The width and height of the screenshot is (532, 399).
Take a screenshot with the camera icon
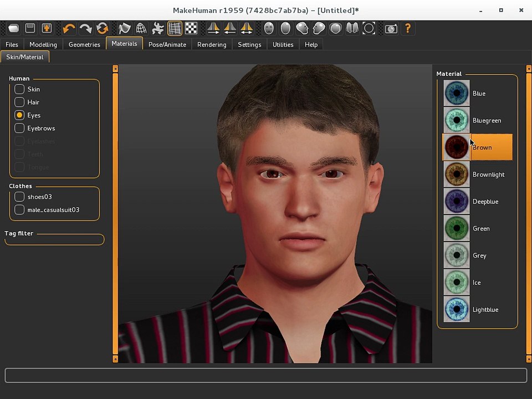click(x=391, y=28)
